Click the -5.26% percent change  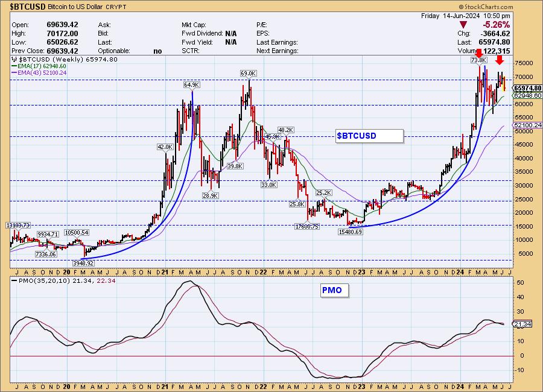point(497,25)
